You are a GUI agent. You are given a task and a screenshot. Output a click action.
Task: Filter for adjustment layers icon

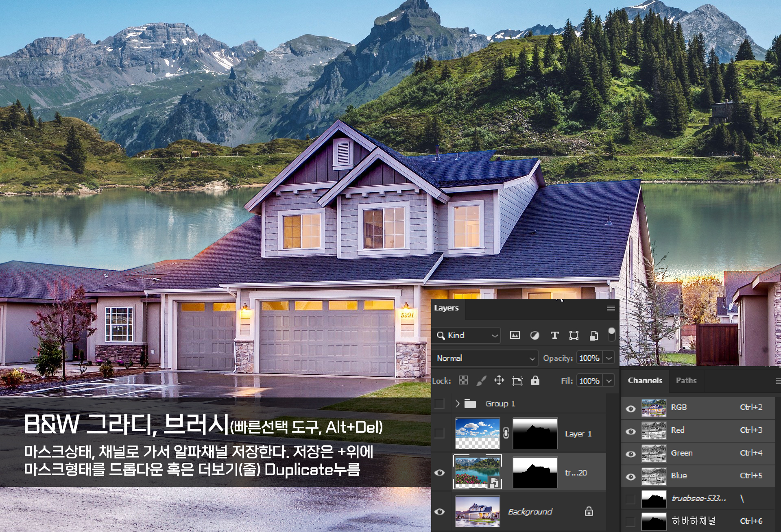(x=534, y=335)
